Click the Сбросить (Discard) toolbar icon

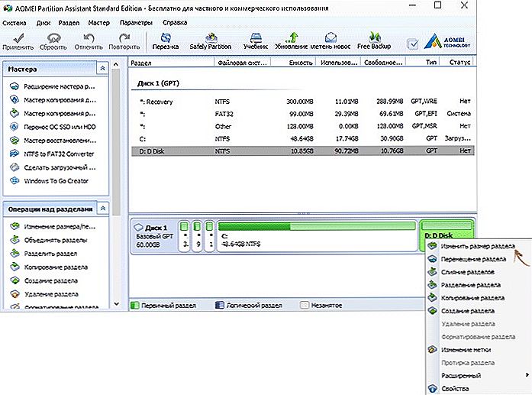pyautogui.click(x=53, y=41)
